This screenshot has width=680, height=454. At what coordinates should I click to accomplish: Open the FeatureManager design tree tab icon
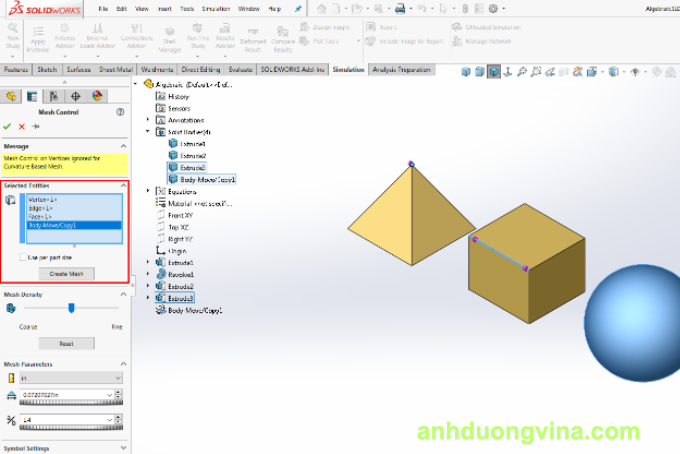[11, 96]
